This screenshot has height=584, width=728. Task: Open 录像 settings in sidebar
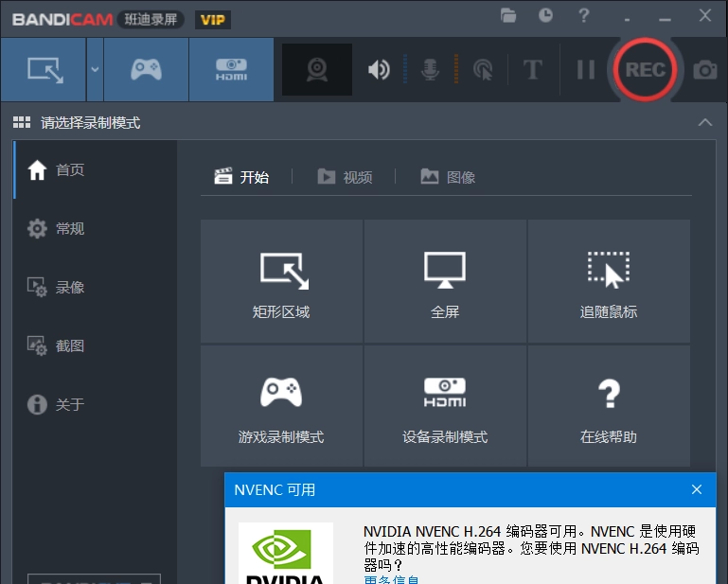click(96, 287)
